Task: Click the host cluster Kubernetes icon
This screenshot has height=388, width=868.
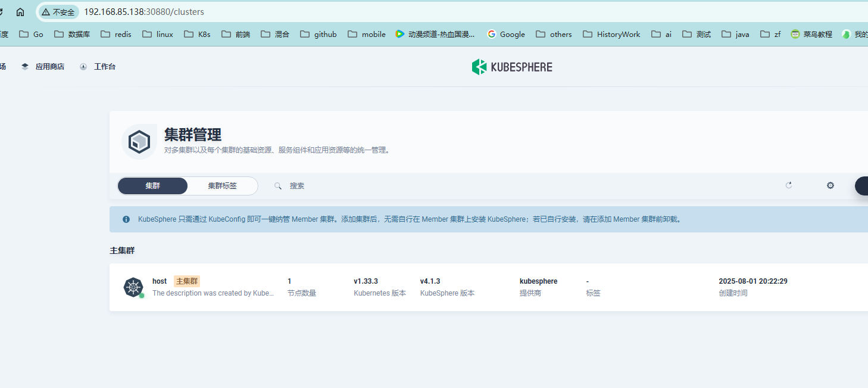Action: tap(133, 287)
